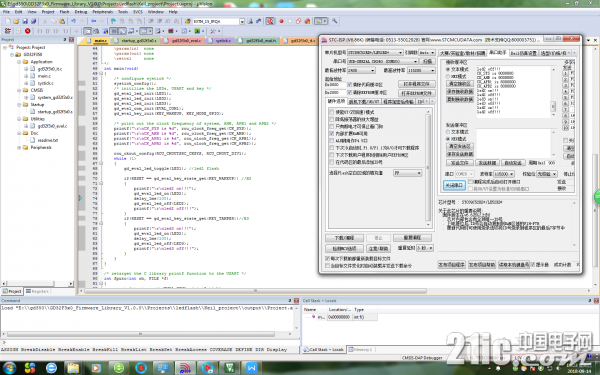Screen dimensions: 600x375
Task: Collapse the Application group in Project tree
Action: tap(19, 62)
